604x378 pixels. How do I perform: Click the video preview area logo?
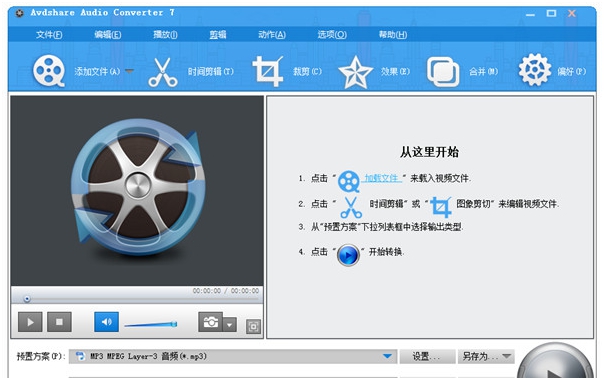(138, 188)
